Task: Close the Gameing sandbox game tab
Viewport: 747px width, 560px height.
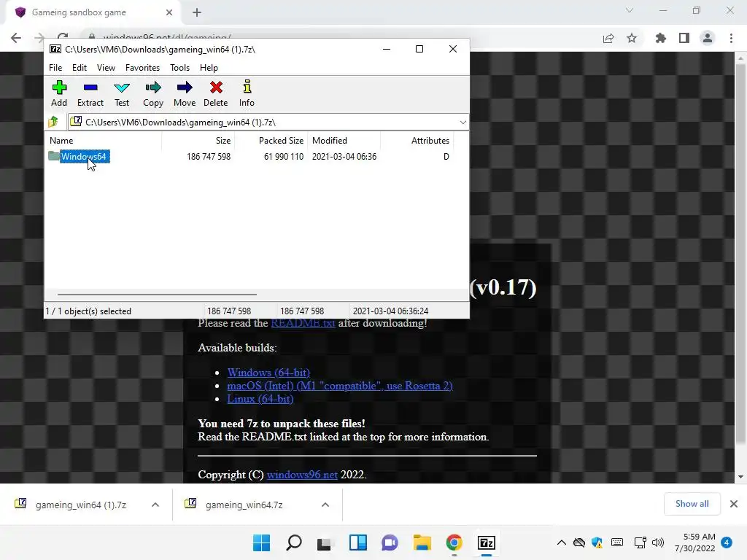Action: pos(169,12)
